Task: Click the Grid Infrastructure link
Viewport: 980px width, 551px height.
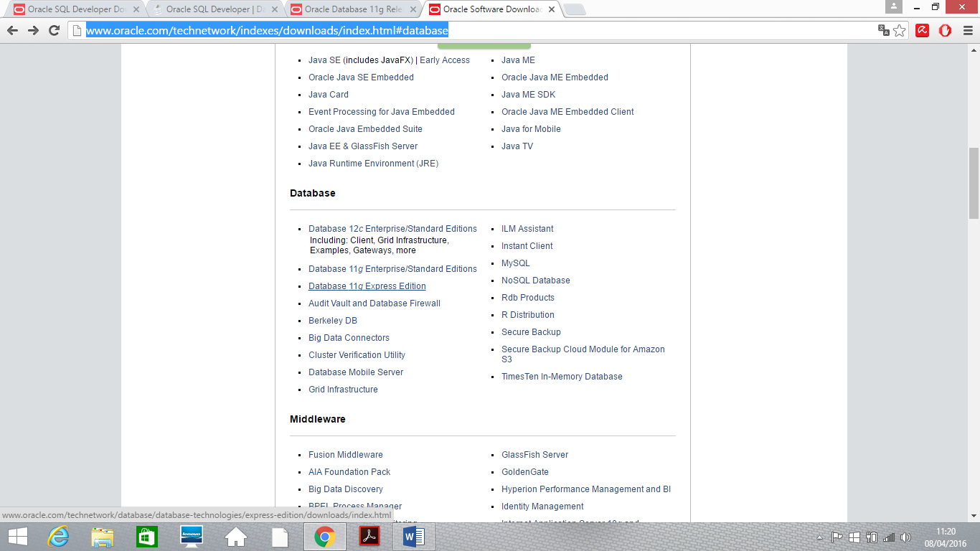Action: click(x=343, y=390)
